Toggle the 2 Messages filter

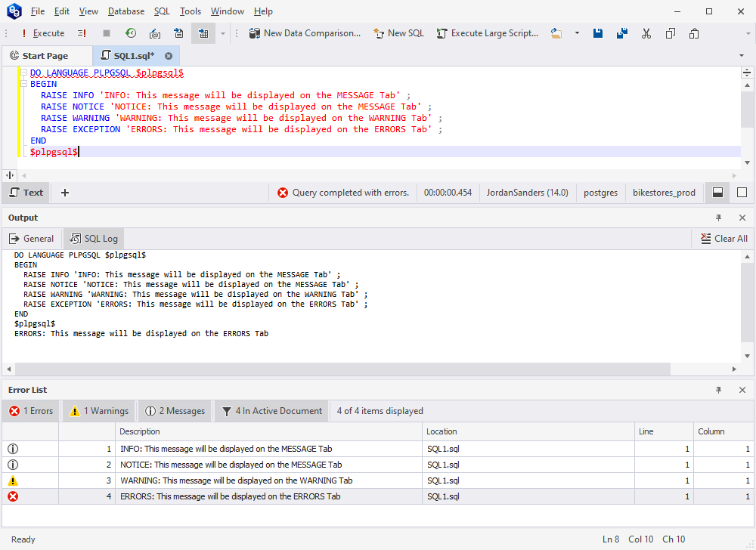point(175,411)
